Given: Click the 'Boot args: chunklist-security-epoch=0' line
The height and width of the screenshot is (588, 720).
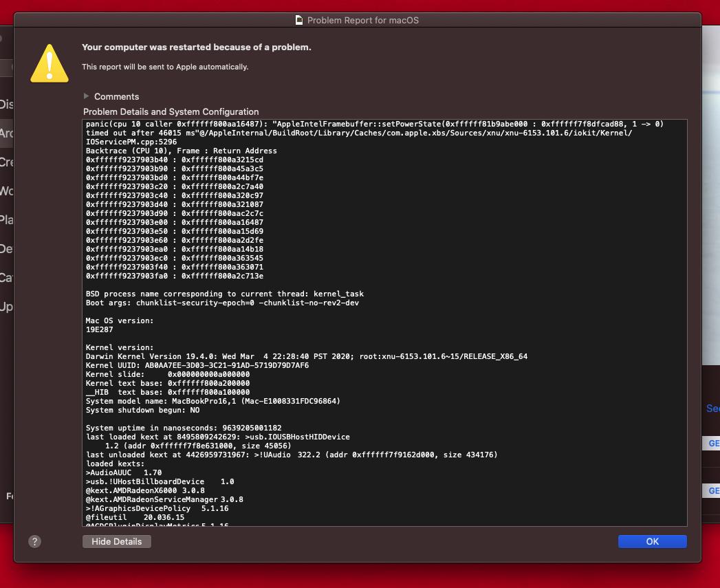Looking at the screenshot, I should (222, 303).
